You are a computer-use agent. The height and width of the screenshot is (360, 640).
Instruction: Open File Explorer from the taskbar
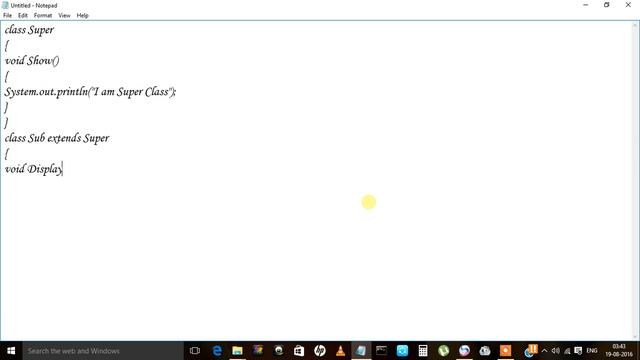click(237, 351)
